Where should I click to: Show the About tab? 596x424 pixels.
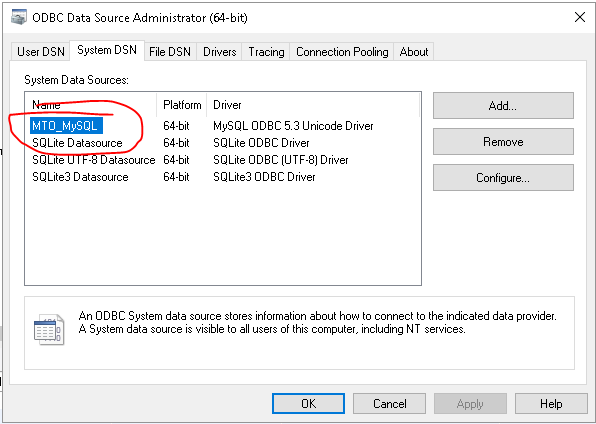coord(414,52)
